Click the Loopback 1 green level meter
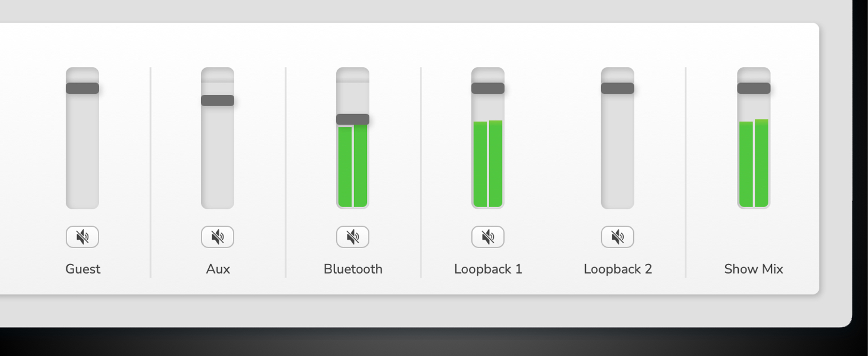 pos(488,164)
